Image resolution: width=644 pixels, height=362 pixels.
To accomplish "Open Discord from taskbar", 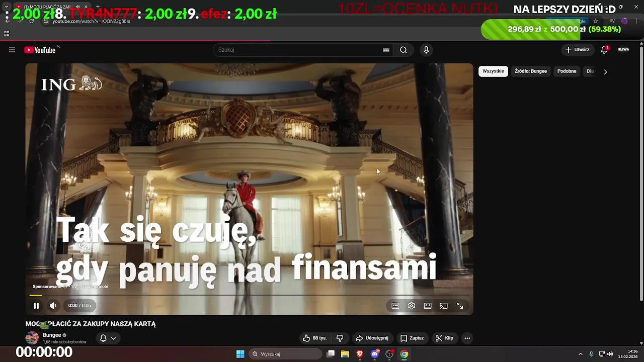I will point(375,354).
